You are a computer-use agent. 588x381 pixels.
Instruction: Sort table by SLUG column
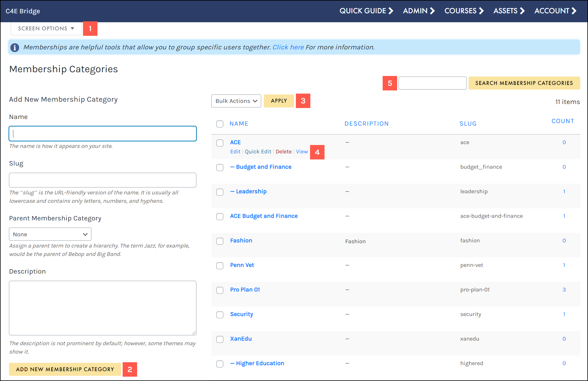(x=468, y=124)
